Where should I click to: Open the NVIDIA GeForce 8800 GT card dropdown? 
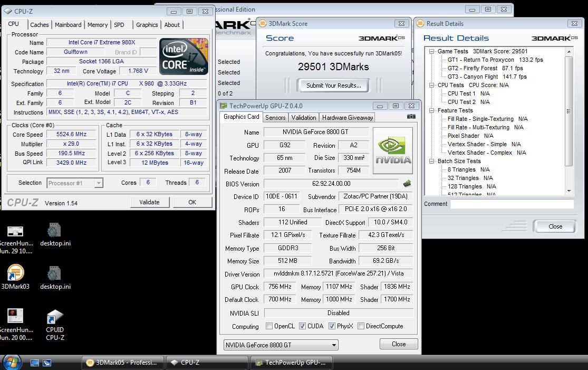[x=281, y=345]
